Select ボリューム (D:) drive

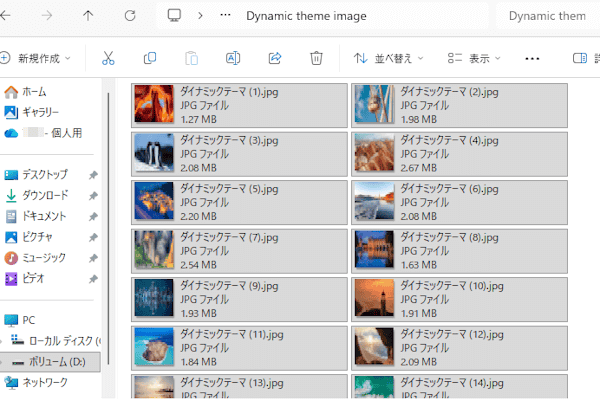point(53,361)
